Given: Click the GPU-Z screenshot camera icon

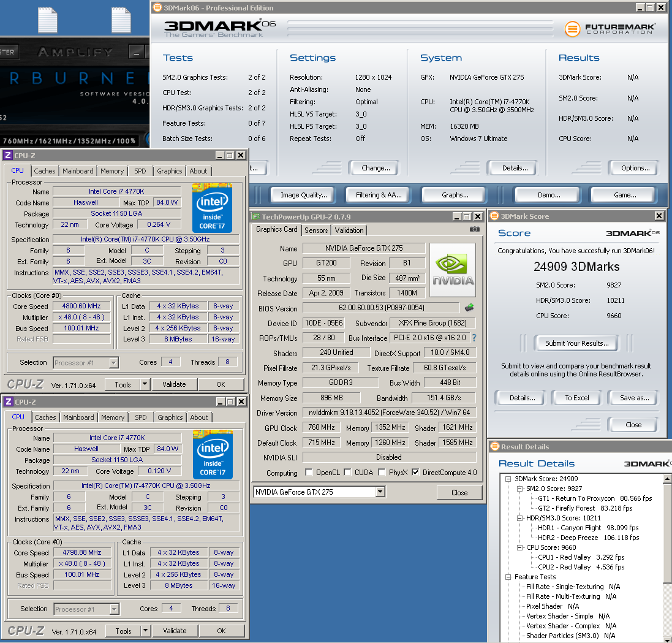Looking at the screenshot, I should coord(474,229).
